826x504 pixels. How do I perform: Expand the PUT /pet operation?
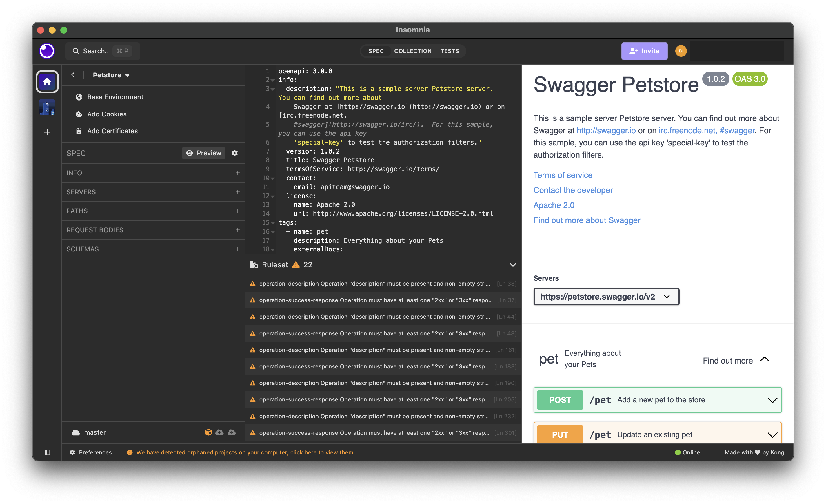[657, 433]
